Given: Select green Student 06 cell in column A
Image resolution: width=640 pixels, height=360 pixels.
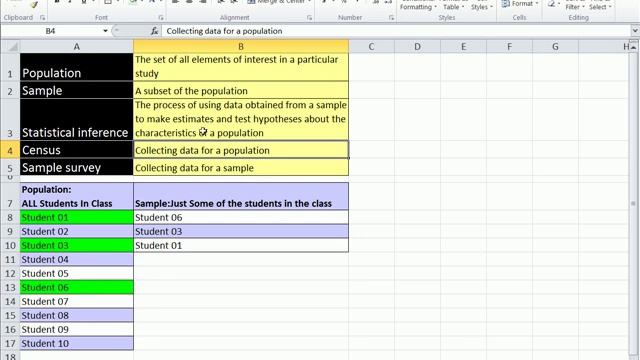Looking at the screenshot, I should click(76, 287).
